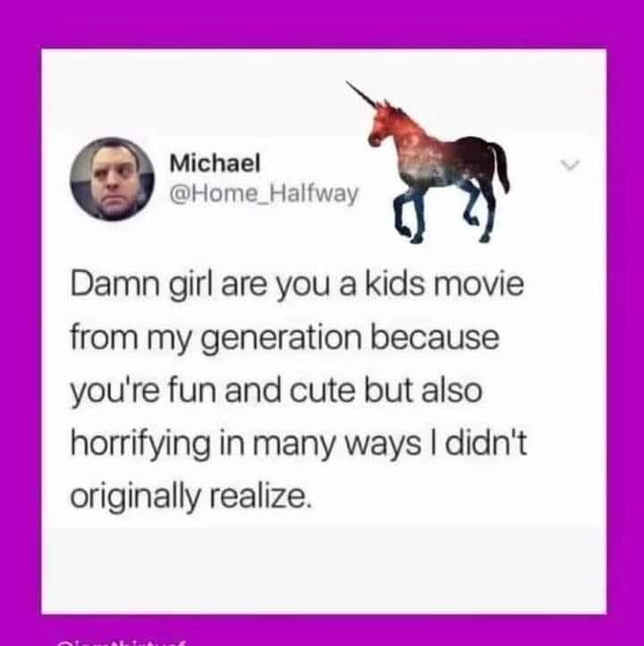Image resolution: width=644 pixels, height=646 pixels.
Task: Open Michael's circular profile photo
Action: point(112,179)
